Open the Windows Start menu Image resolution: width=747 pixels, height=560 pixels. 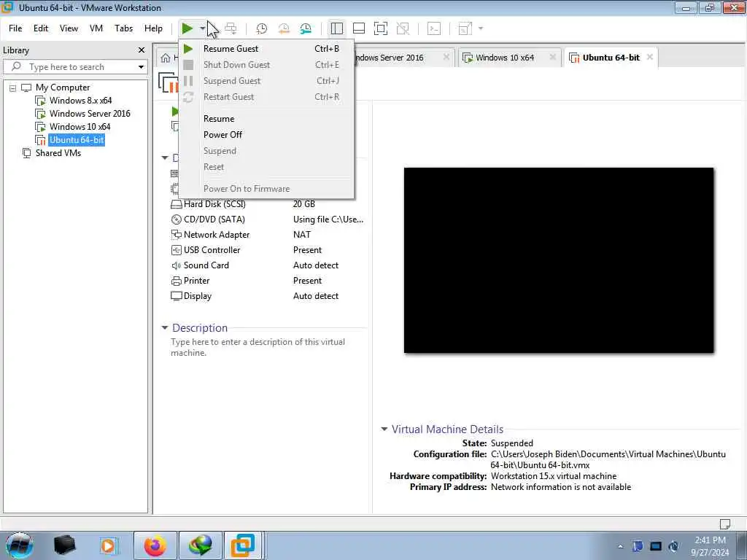tap(20, 545)
